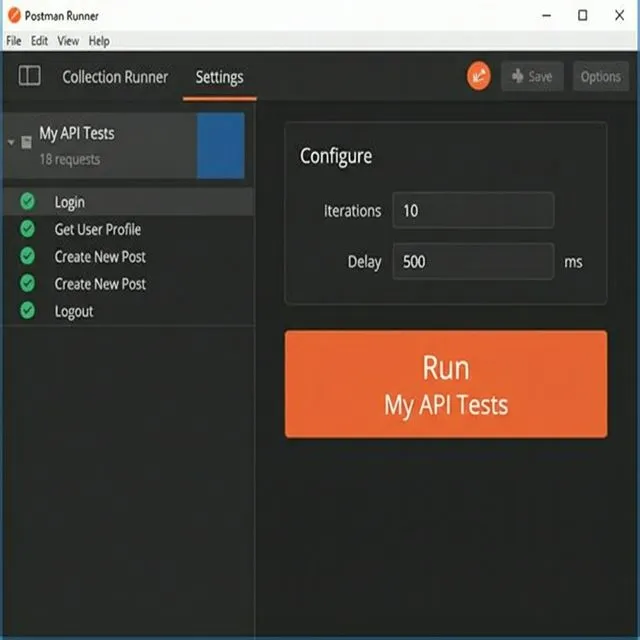Switch to the Collection Runner tab
The width and height of the screenshot is (640, 640).
pos(115,77)
